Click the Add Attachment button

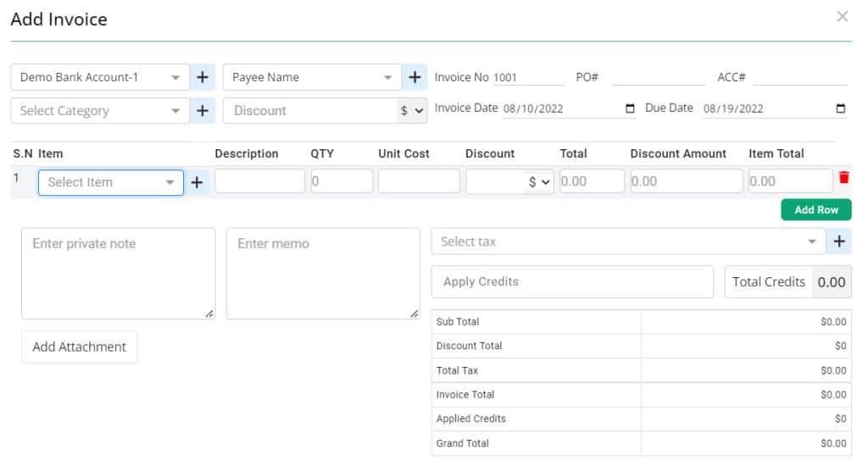[79, 347]
